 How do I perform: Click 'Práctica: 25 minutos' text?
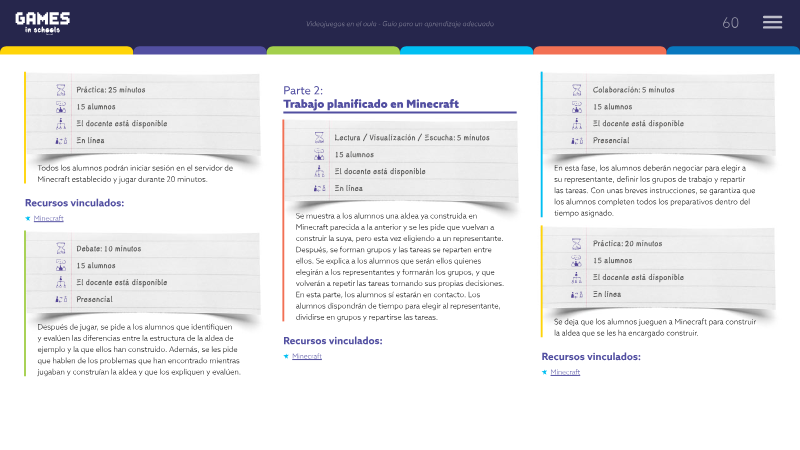tap(111, 90)
